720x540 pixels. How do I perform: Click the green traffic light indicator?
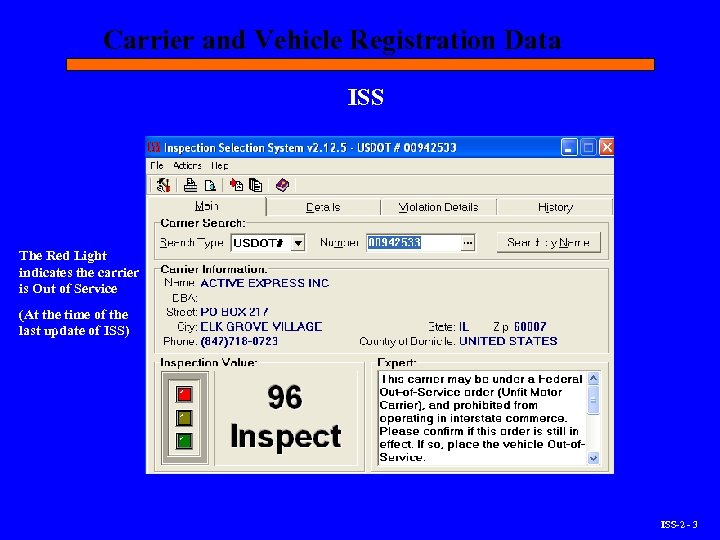click(x=184, y=441)
